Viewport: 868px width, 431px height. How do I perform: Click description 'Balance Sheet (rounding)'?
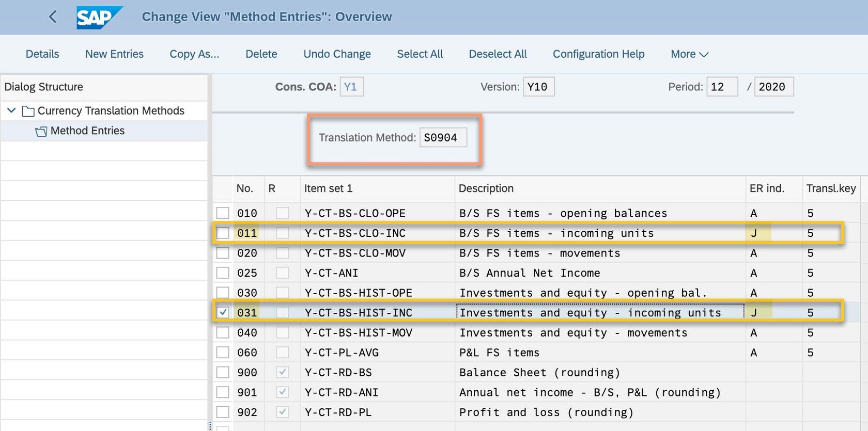[x=539, y=372]
